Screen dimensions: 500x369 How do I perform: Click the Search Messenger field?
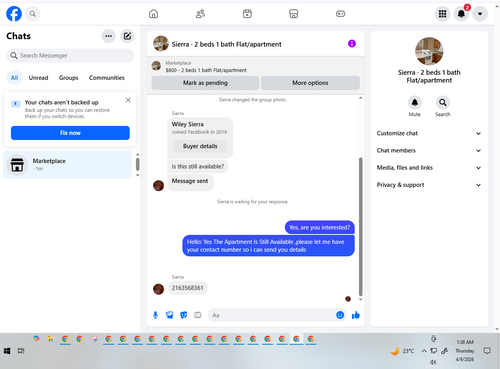[x=70, y=55]
